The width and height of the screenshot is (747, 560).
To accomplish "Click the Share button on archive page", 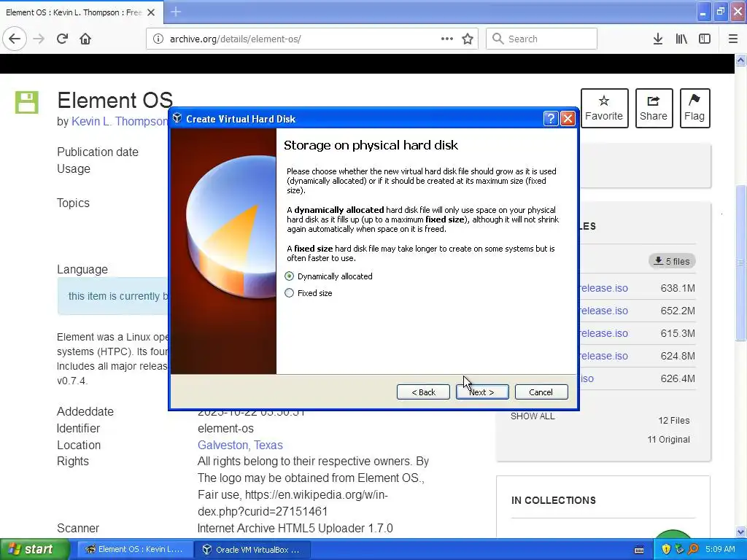I will (654, 108).
